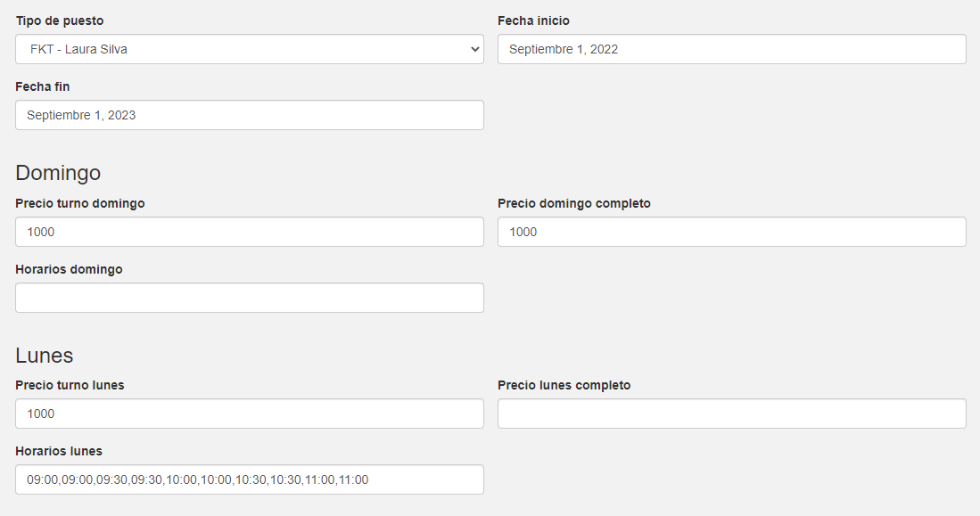Click the Domingo section heading
The height and width of the screenshot is (516, 980).
click(58, 173)
